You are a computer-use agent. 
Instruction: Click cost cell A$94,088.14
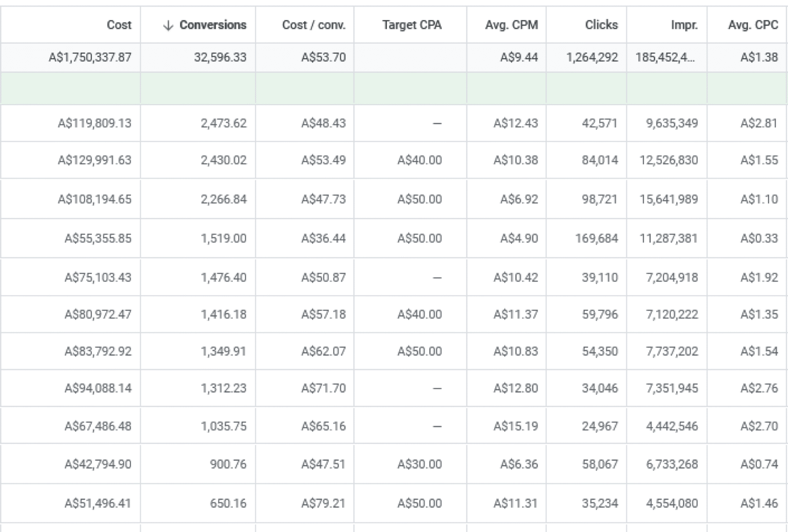(97, 388)
